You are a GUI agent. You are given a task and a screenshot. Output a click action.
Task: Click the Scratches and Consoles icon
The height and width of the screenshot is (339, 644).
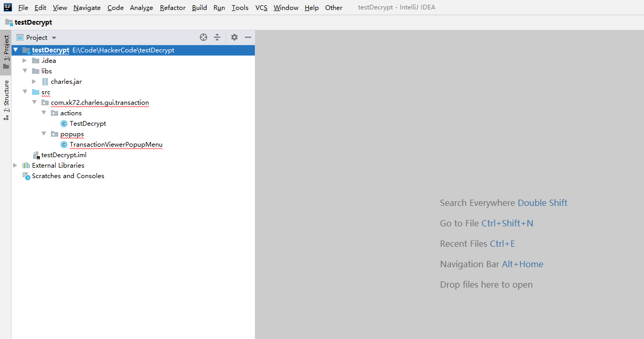pyautogui.click(x=26, y=176)
